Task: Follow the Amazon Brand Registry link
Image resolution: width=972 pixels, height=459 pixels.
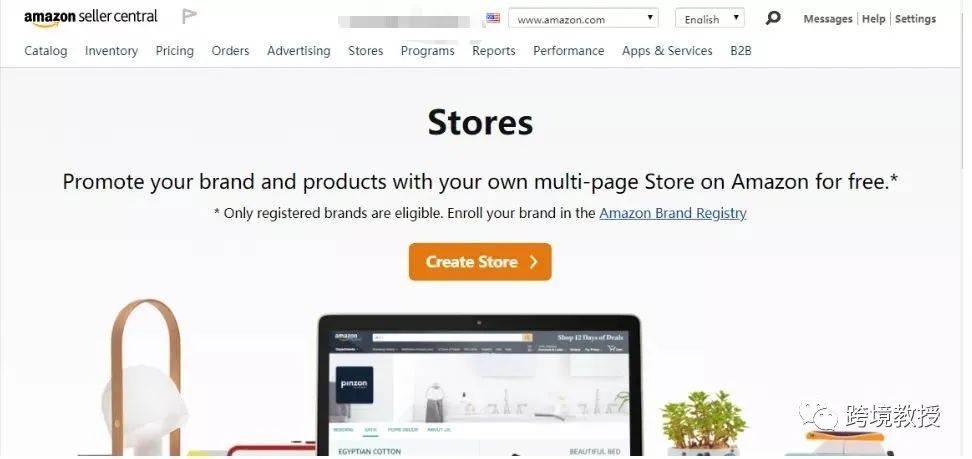Action: 673,213
